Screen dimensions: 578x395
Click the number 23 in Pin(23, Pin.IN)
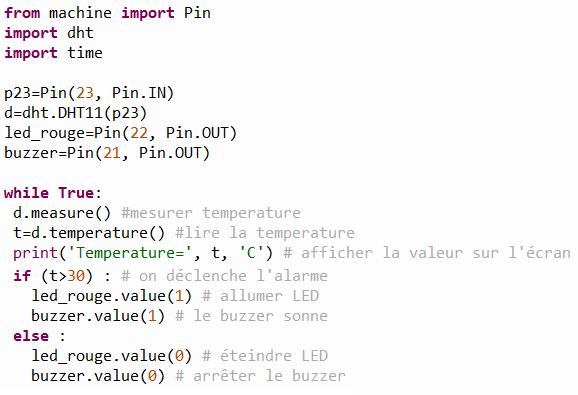85,93
